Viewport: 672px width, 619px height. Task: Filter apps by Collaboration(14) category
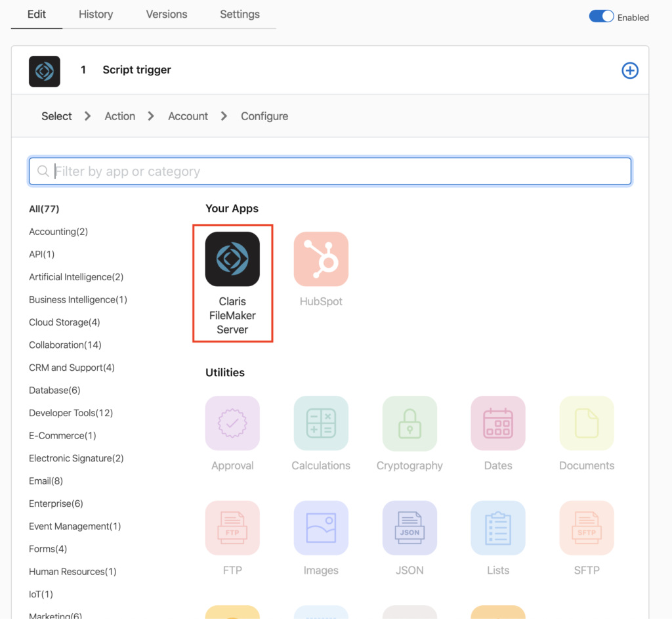point(65,345)
